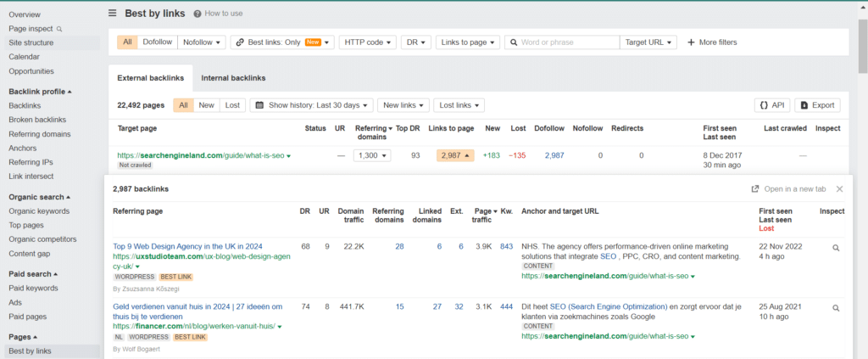Open Referring domains in the sidebar

point(40,134)
